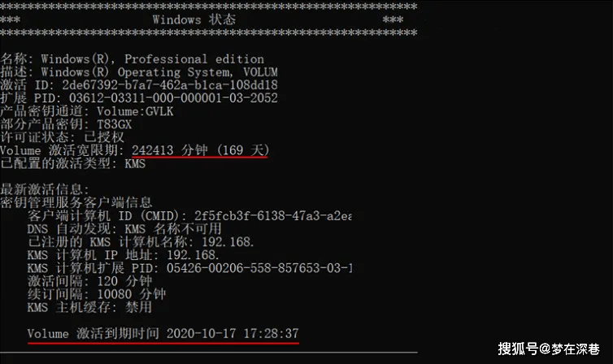This screenshot has height=364, width=613.
Task: Click the 扩展 PID value 03612-03311
Action: [x=173, y=98]
